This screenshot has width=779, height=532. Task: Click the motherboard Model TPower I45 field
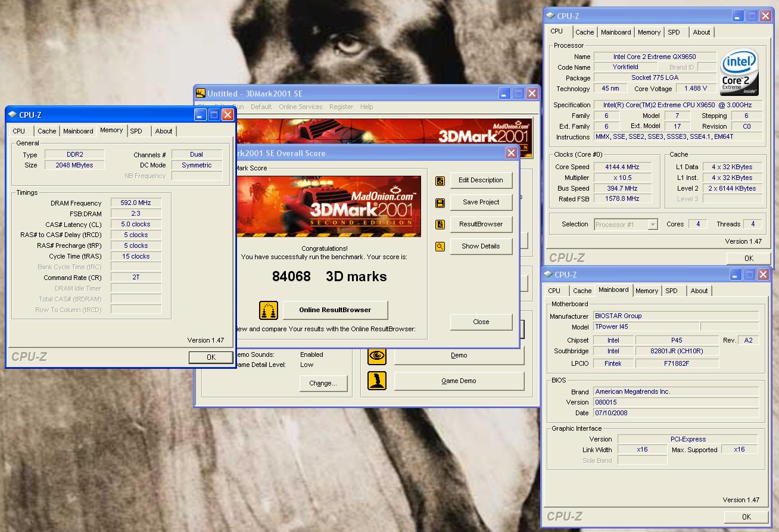[x=646, y=326]
